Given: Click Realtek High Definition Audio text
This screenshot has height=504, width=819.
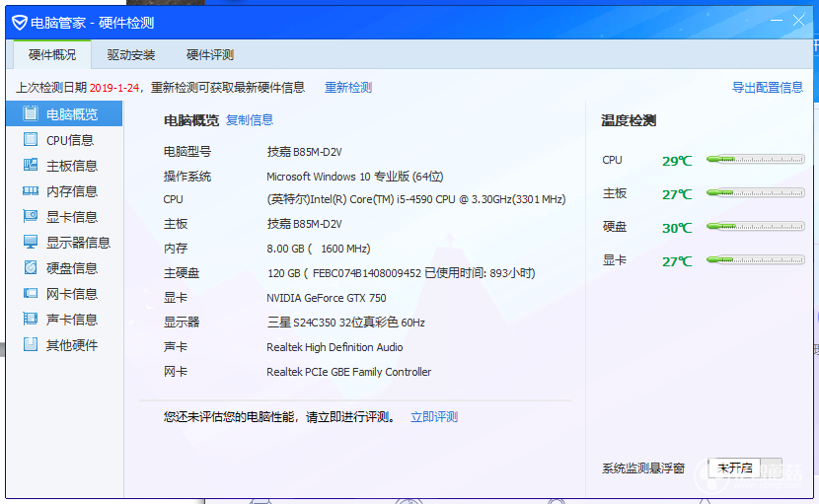Looking at the screenshot, I should 335,347.
